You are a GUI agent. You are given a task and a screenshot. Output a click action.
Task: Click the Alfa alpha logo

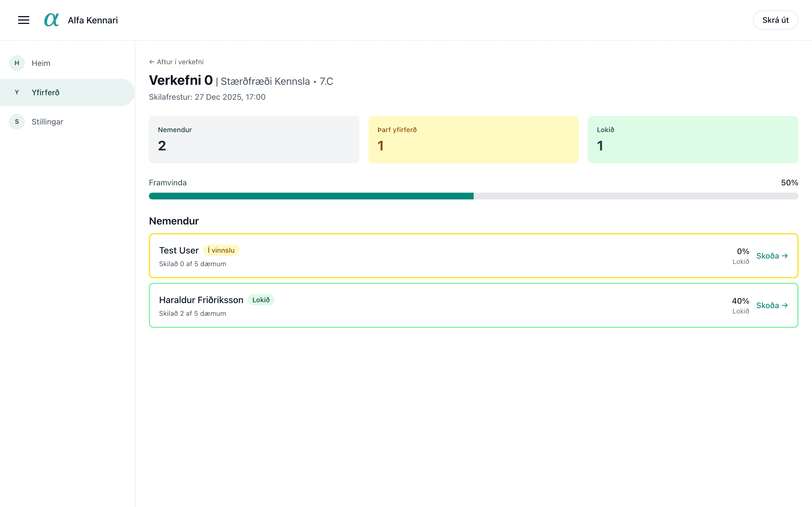52,20
